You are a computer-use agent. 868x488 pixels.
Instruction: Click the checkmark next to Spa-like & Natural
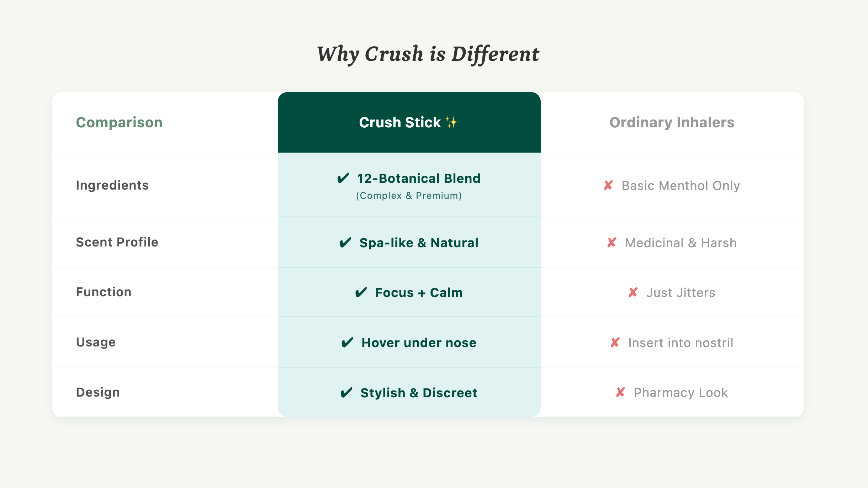click(345, 243)
